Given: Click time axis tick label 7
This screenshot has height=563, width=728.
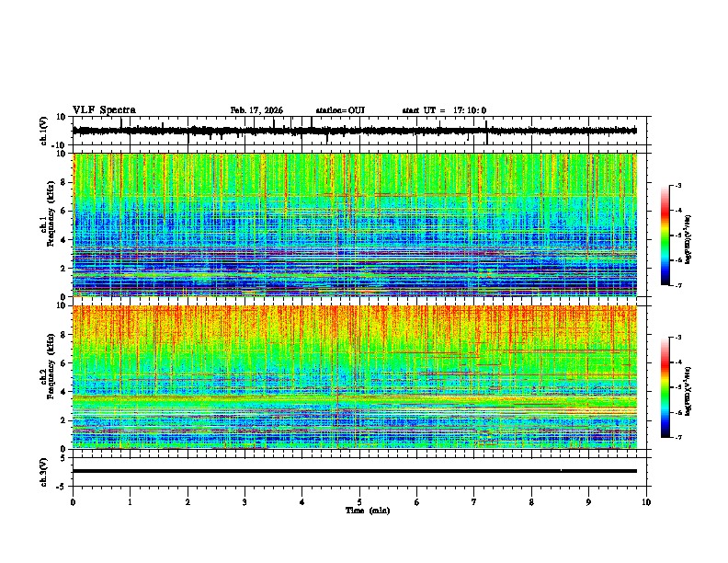Looking at the screenshot, I should [x=474, y=502].
